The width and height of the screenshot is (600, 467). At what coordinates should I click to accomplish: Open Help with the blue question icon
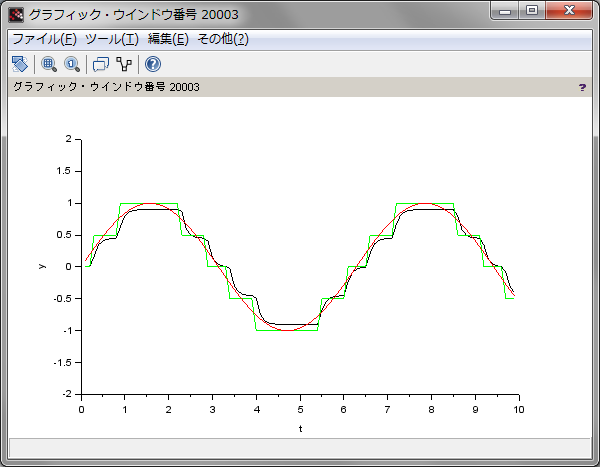click(152, 64)
